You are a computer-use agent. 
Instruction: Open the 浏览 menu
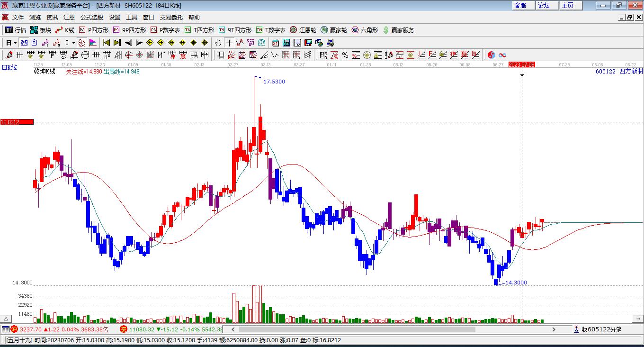(35, 17)
